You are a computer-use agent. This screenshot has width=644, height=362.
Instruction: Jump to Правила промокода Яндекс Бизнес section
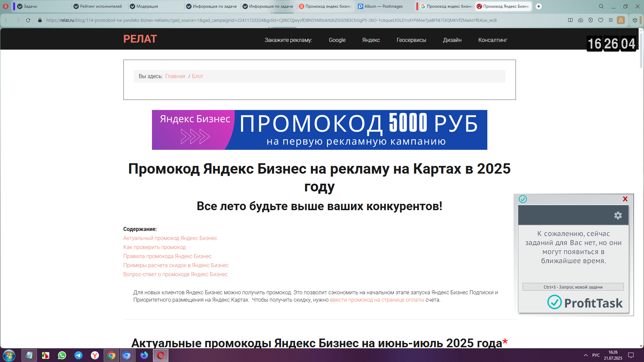[167, 256]
